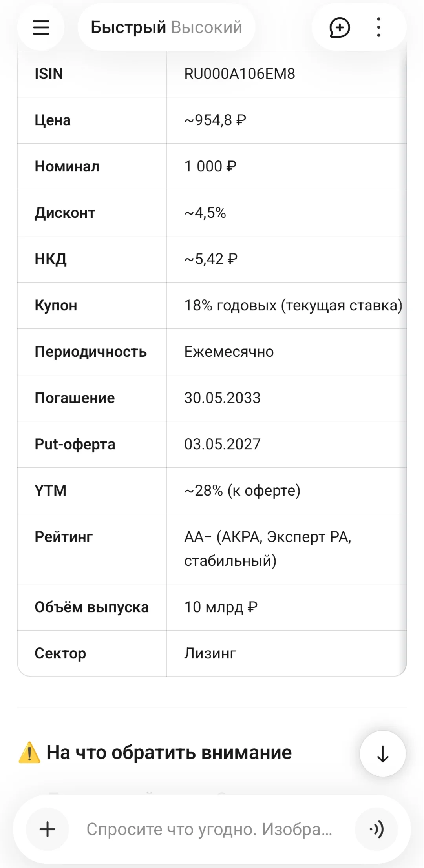Select the Put-оферта date 03.05.2027

[222, 444]
